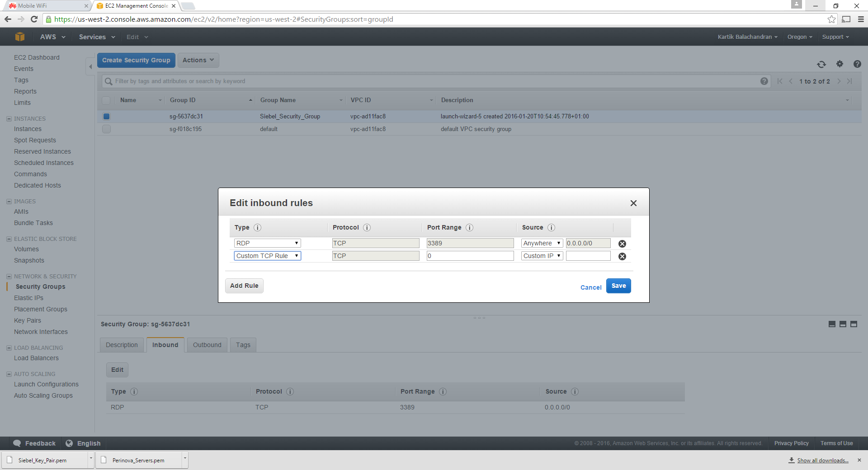Remove the Custom TCP Rule row
The image size is (868, 470).
coord(622,256)
